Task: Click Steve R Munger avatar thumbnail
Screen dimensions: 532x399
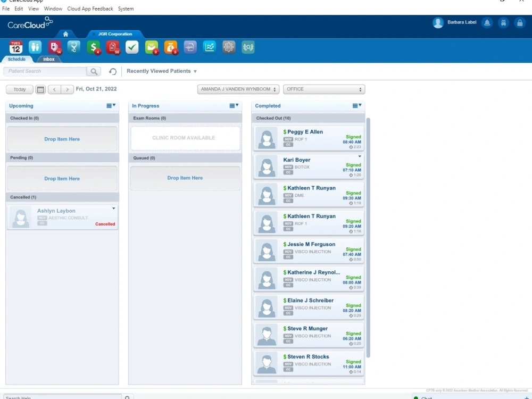Action: pos(267,335)
